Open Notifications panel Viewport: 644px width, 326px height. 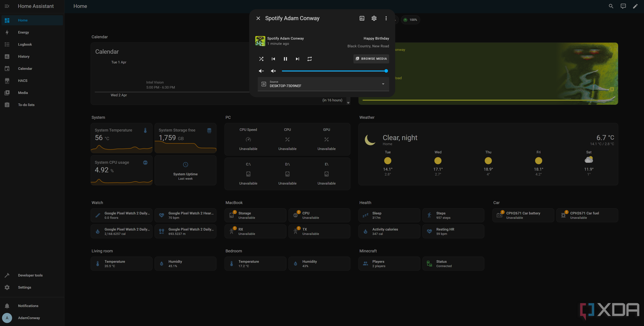click(32, 306)
